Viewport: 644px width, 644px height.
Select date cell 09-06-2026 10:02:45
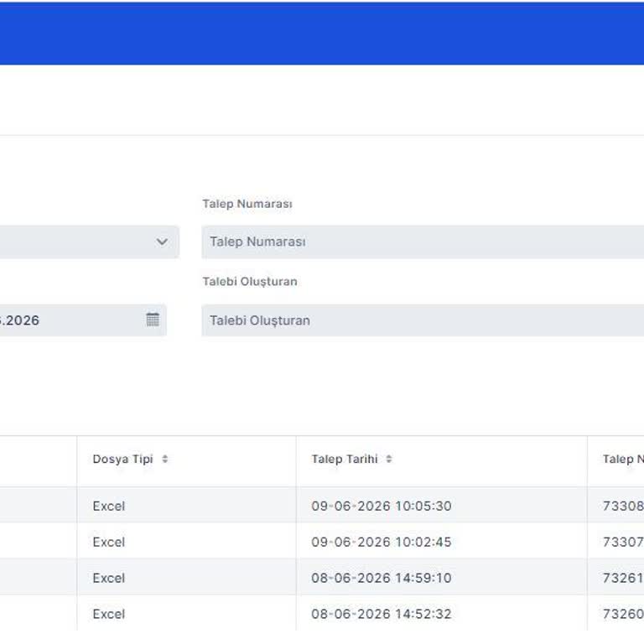[x=442, y=542]
